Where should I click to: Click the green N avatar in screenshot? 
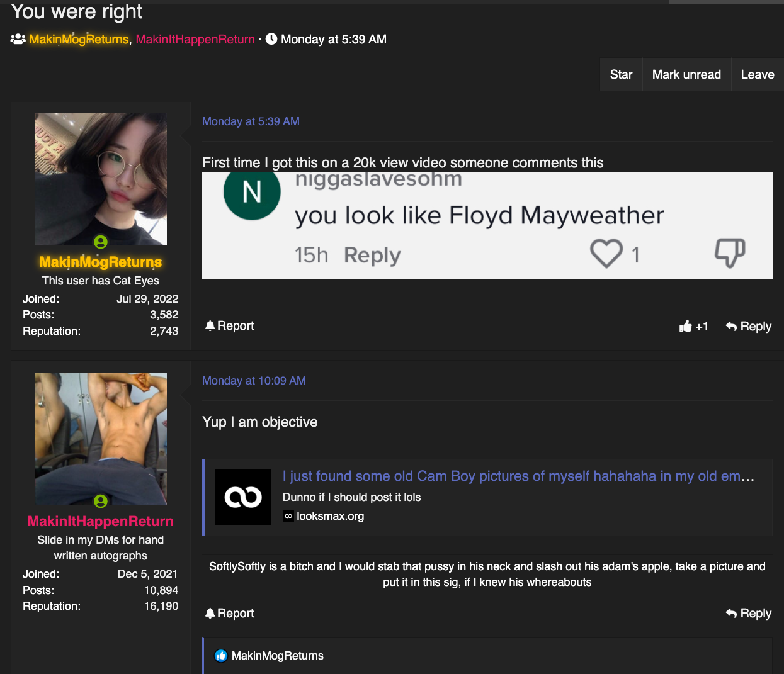coord(252,193)
